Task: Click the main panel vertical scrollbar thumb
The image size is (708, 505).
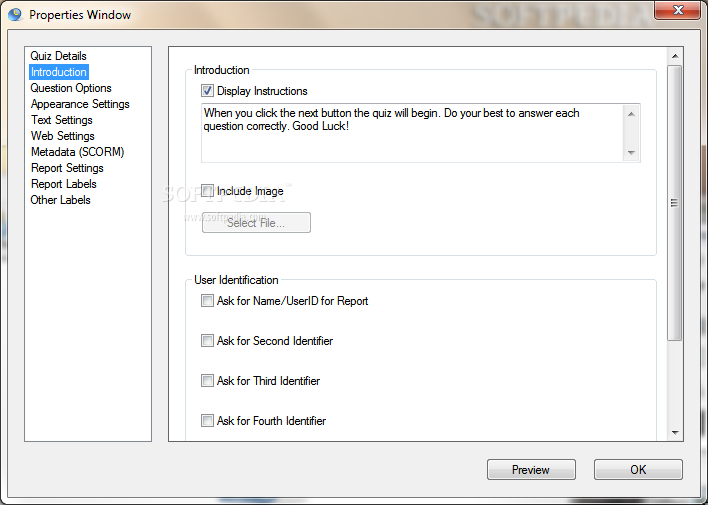Action: point(675,203)
